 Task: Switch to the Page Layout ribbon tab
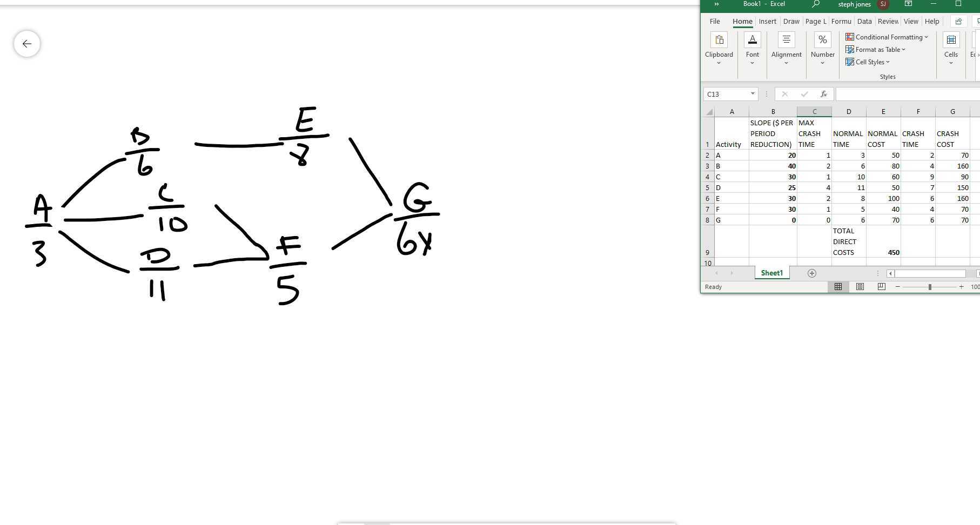[x=815, y=22]
